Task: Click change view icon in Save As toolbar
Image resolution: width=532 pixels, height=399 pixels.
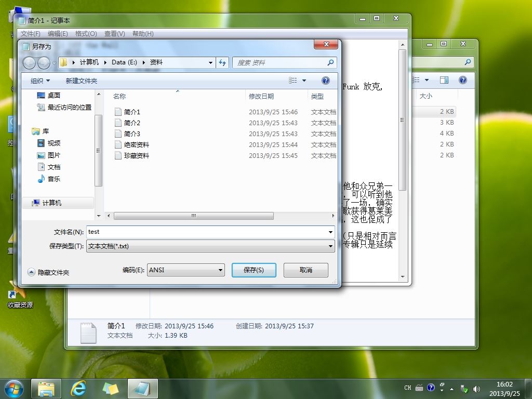Action: coord(293,81)
